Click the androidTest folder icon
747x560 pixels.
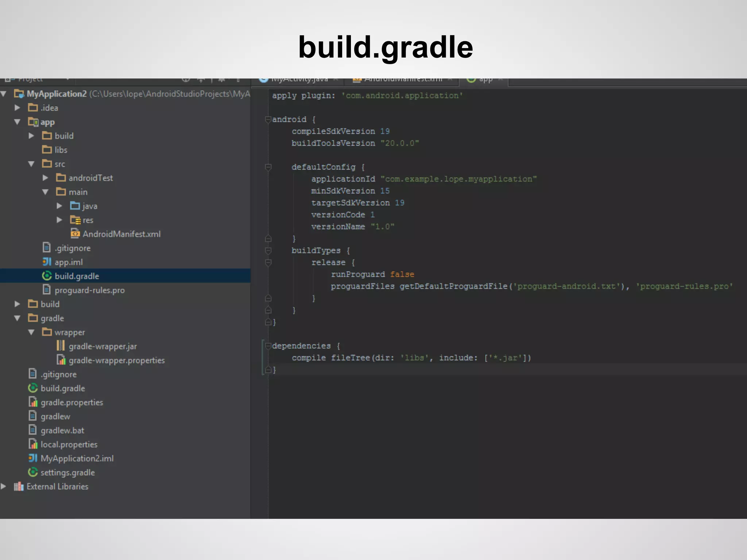(61, 178)
